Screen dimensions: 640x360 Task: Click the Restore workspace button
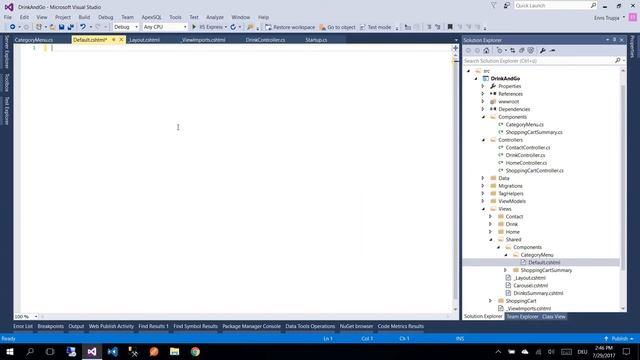coord(290,27)
